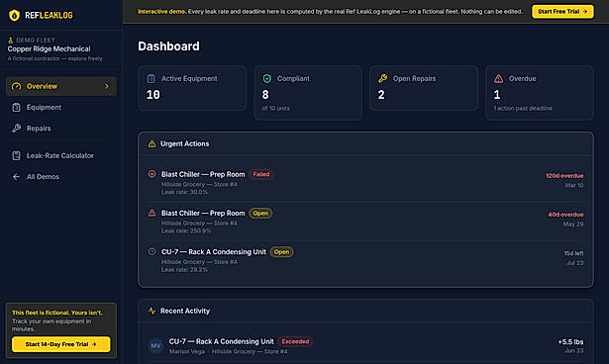Viewport: 609px width, 364px height.
Task: Click the Equipment clipboard icon in sidebar
Action: (x=16, y=108)
